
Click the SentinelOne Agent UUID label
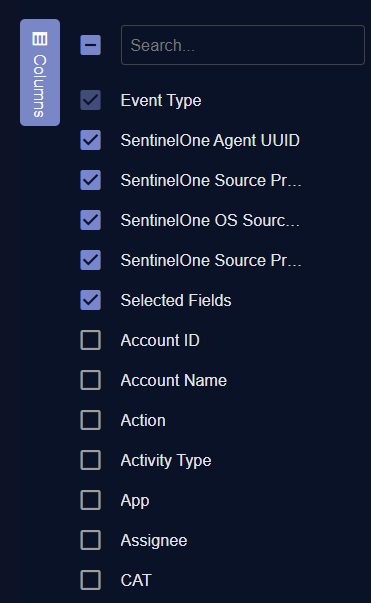coord(210,140)
